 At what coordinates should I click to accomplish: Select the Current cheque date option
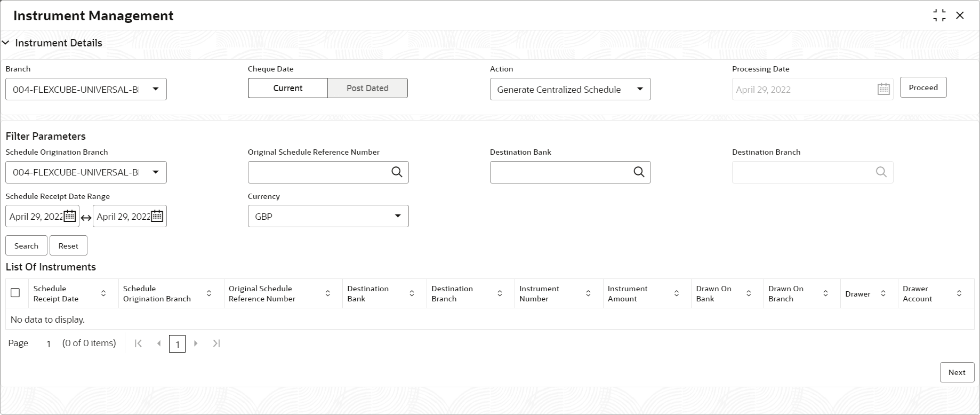pos(288,88)
